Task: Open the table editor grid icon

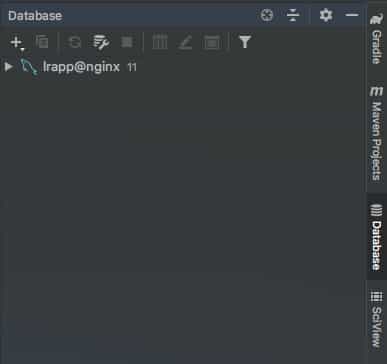Action: click(160, 42)
